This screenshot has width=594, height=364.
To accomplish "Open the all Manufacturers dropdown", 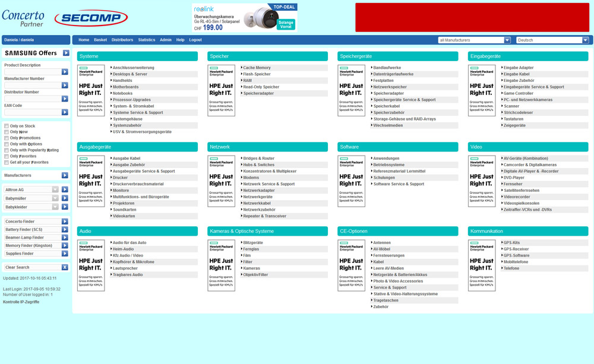I will [x=474, y=40].
